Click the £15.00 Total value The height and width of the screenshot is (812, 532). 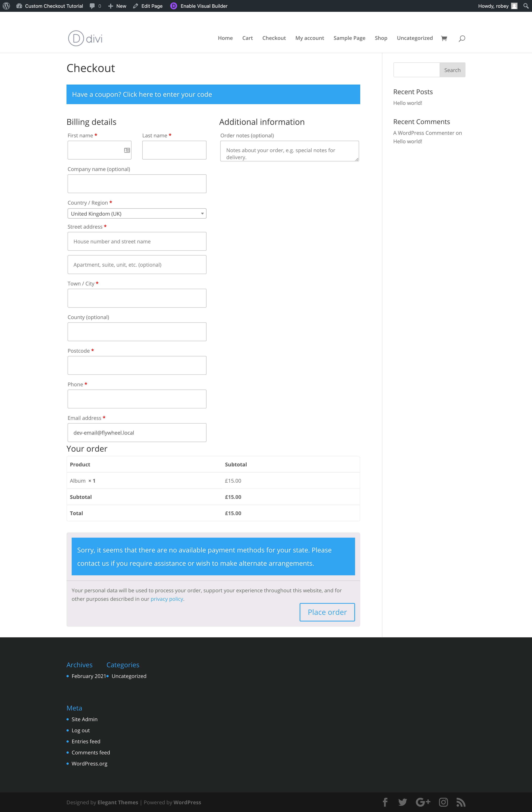click(233, 513)
